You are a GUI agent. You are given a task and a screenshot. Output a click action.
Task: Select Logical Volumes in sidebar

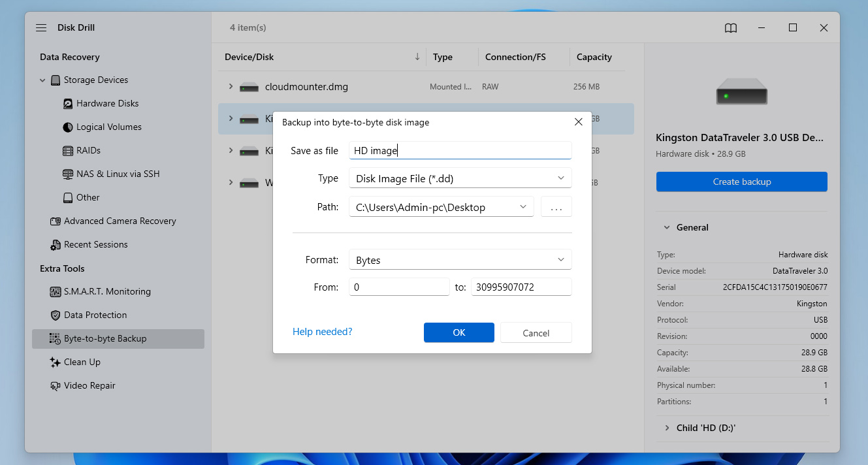(x=109, y=127)
